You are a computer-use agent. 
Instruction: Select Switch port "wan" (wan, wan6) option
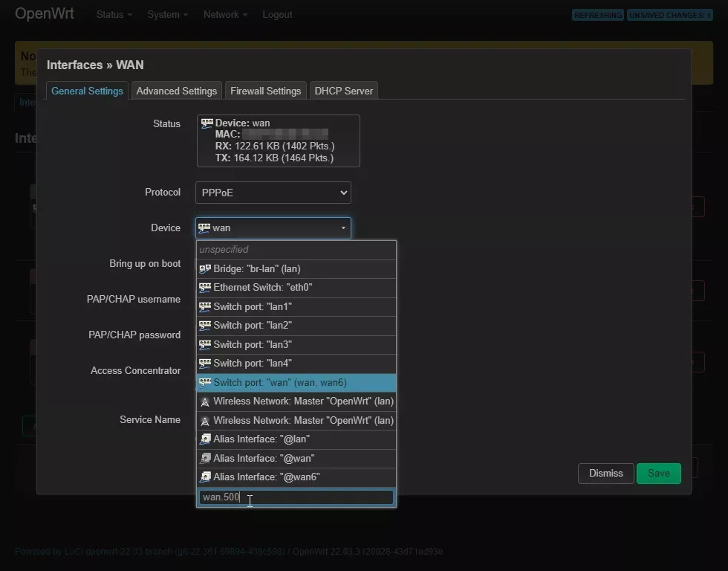click(296, 382)
